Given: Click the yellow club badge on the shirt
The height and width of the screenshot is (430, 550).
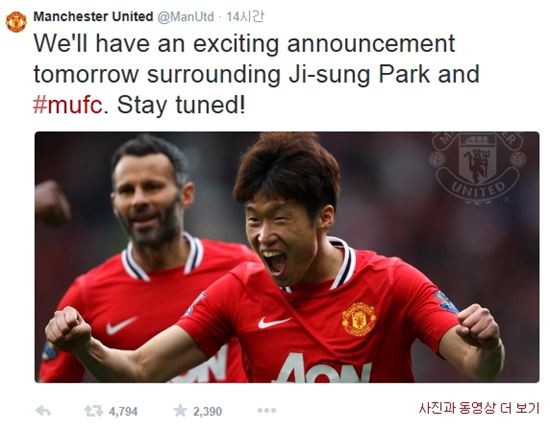Looking at the screenshot, I should click(x=358, y=319).
